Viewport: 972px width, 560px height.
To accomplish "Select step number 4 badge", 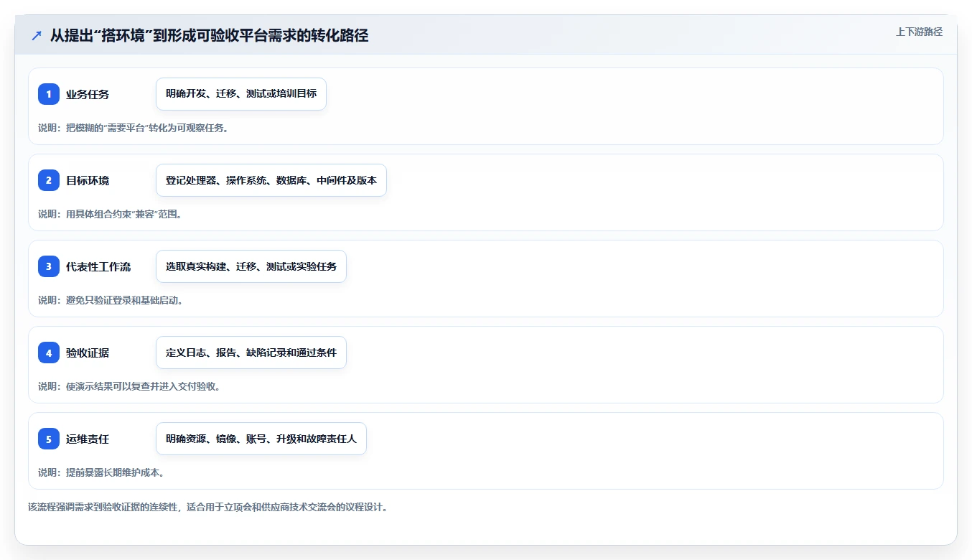I will 49,353.
